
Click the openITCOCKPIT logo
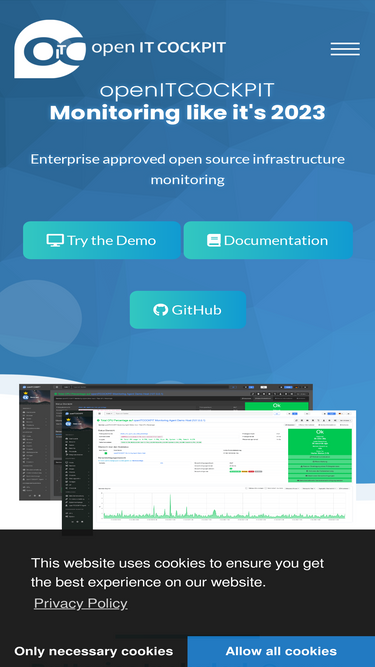(120, 48)
